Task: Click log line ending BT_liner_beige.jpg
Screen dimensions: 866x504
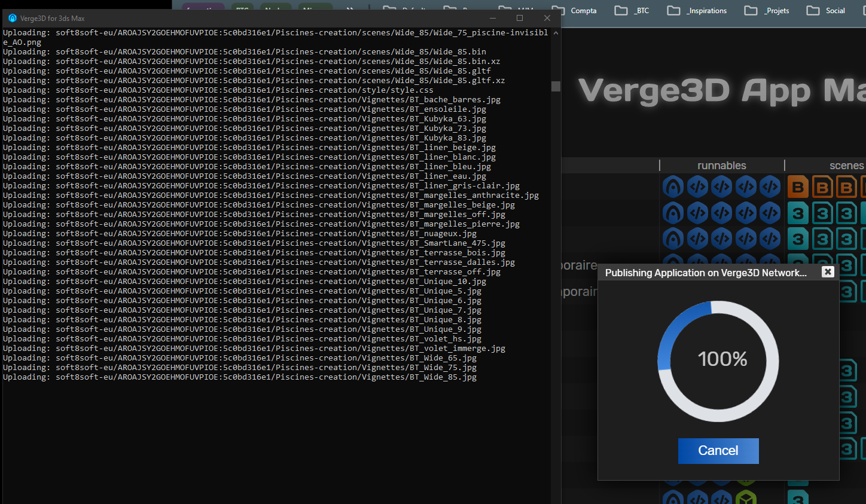Action: click(249, 147)
